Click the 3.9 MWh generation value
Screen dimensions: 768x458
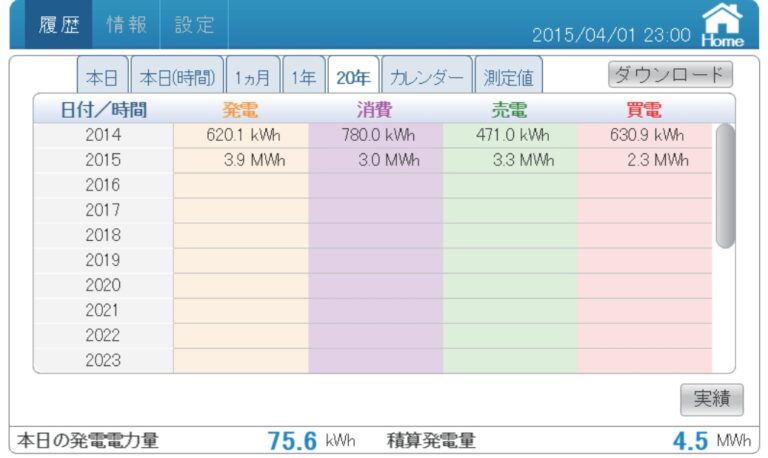[x=254, y=160]
